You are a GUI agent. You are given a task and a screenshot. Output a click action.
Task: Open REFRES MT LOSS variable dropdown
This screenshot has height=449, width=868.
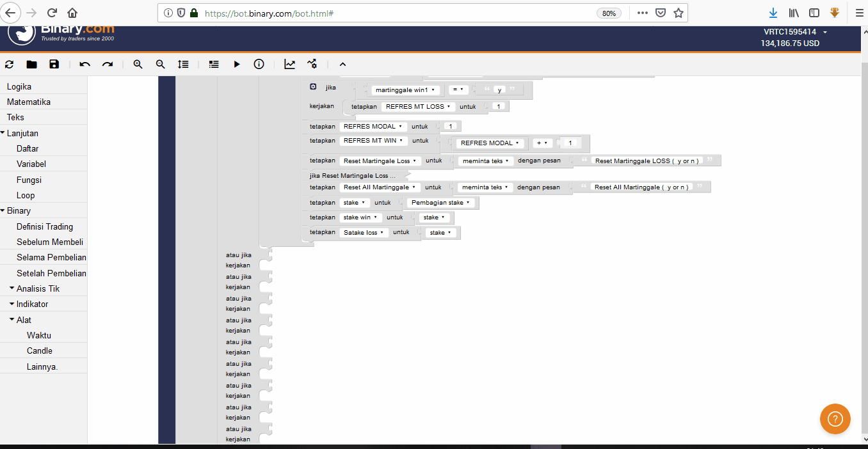[417, 107]
